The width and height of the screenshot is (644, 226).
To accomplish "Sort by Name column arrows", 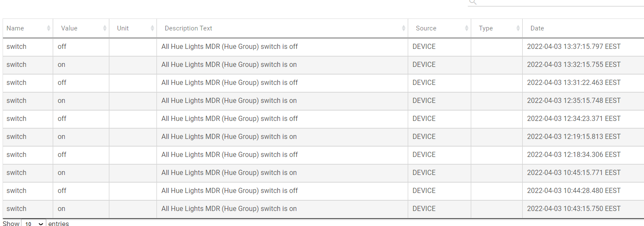I will (x=48, y=28).
